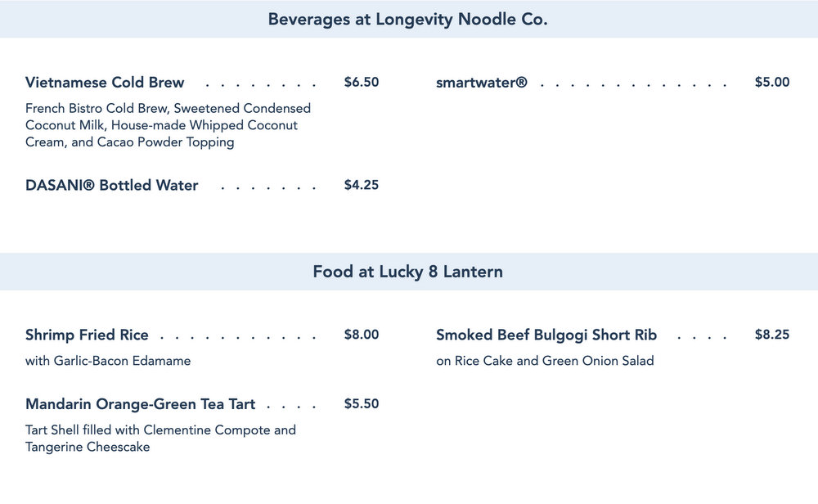The width and height of the screenshot is (818, 504).
Task: Select DASANI® Bottled Water item
Action: click(112, 186)
